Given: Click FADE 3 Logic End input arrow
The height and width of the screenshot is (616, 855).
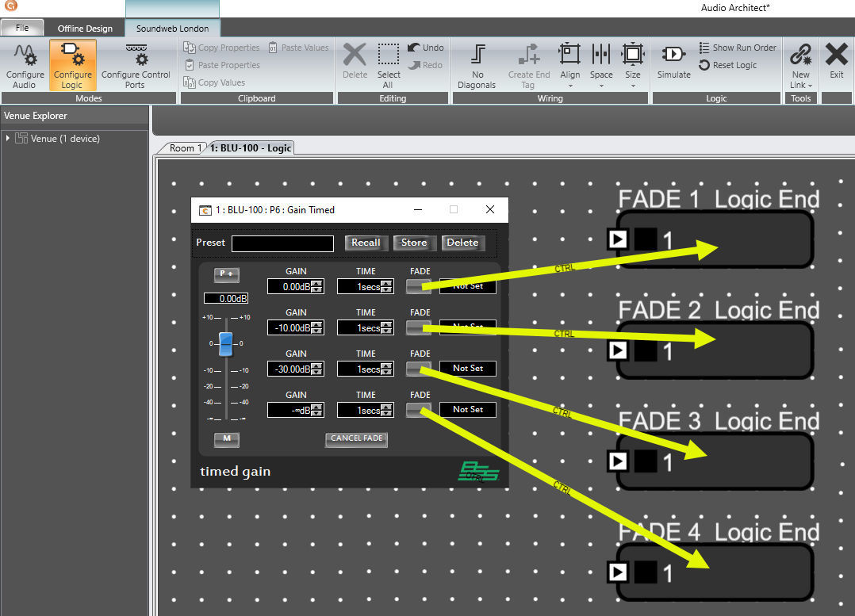Looking at the screenshot, I should [x=618, y=461].
